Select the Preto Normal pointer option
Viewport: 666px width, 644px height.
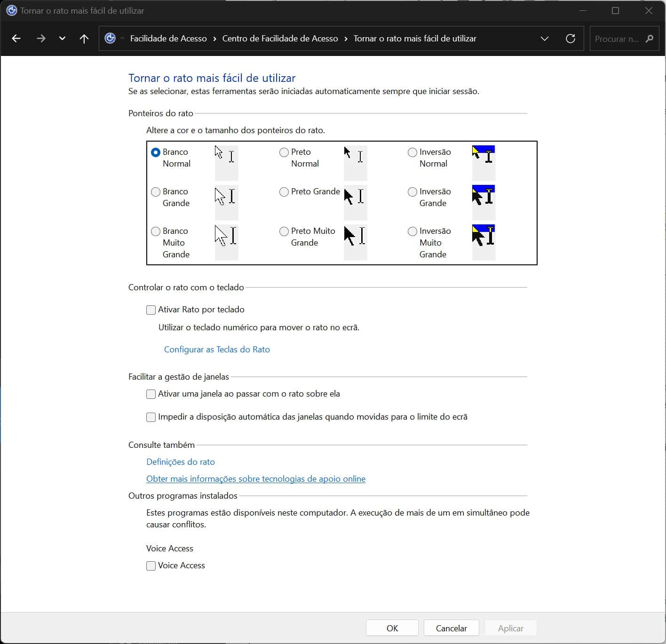pos(284,152)
